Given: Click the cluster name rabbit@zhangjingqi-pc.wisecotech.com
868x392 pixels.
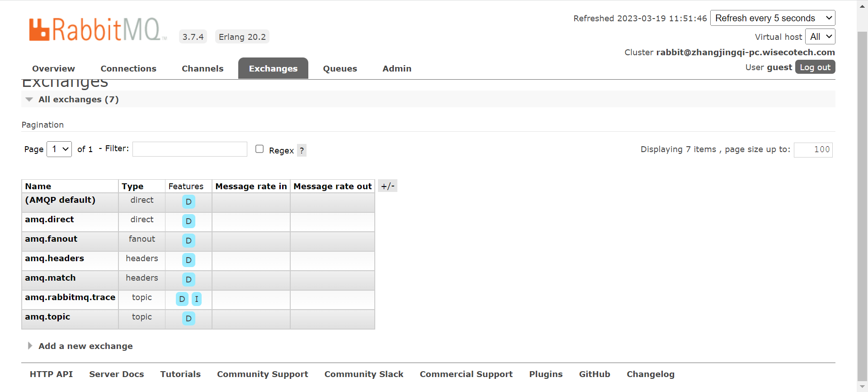Looking at the screenshot, I should (x=745, y=52).
